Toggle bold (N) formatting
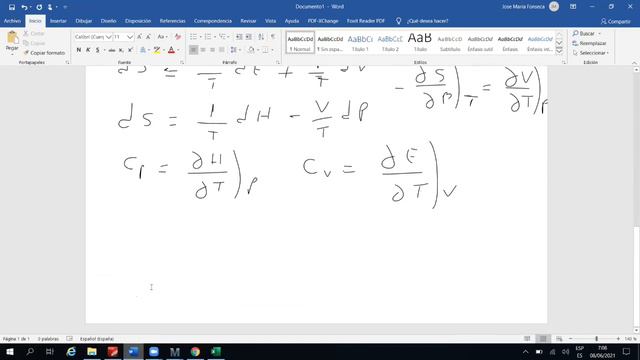This screenshot has width=640, height=360. (79, 50)
